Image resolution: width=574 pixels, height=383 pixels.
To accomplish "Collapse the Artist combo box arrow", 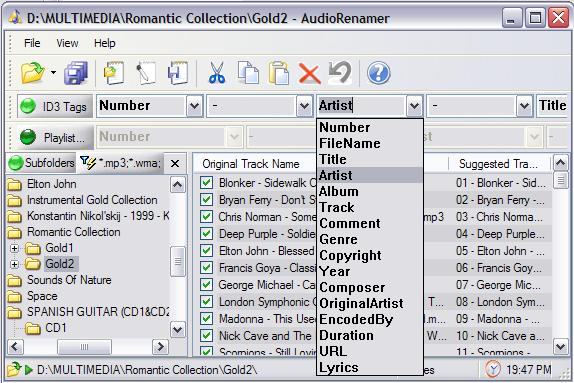I will (414, 106).
